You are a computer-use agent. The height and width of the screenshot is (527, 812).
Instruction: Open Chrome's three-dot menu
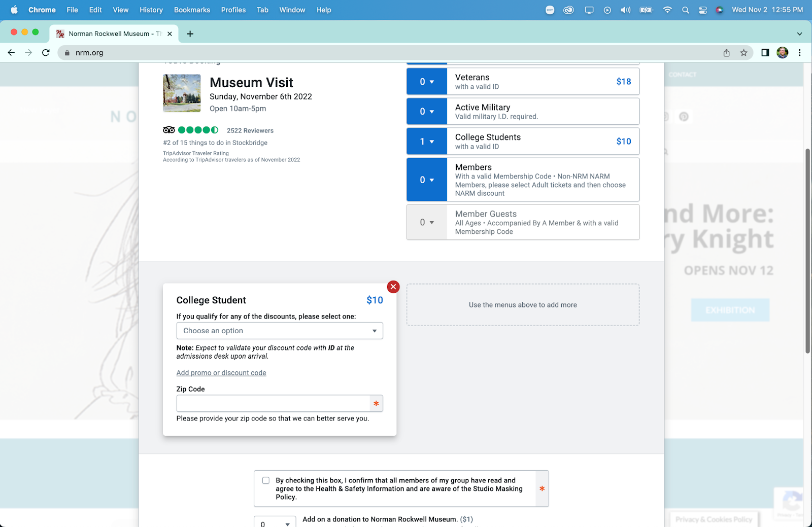tap(800, 53)
